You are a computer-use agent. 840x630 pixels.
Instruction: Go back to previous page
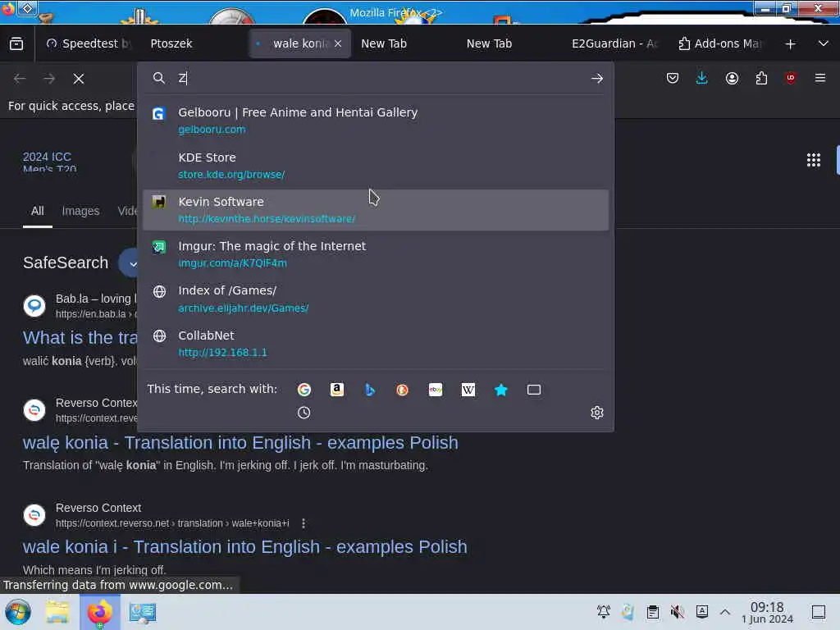pos(20,79)
